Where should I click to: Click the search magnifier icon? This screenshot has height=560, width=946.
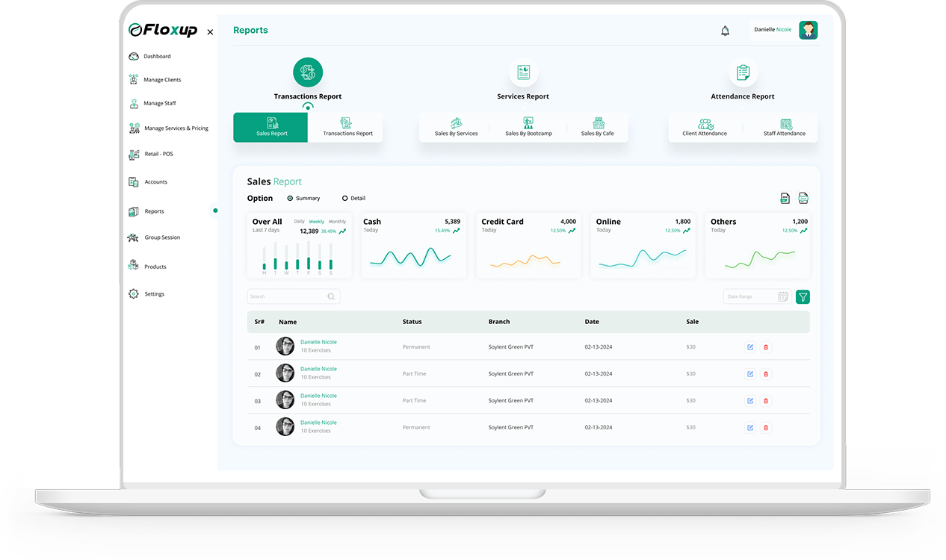331,296
